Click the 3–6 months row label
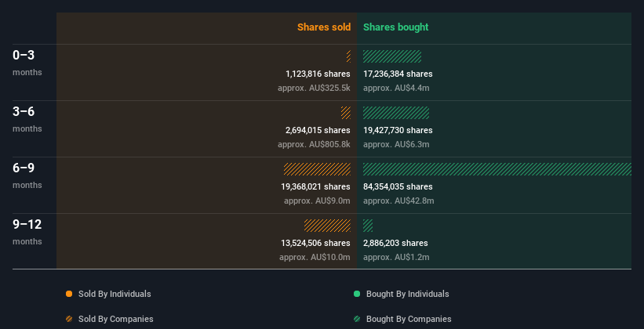Viewport: 644px width, 329px height. point(27,119)
